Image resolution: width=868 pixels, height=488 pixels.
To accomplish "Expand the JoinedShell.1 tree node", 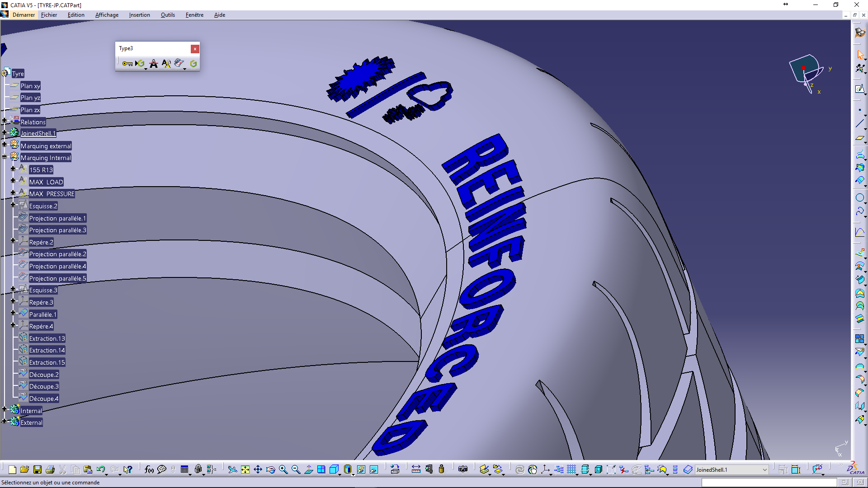I will 5,132.
